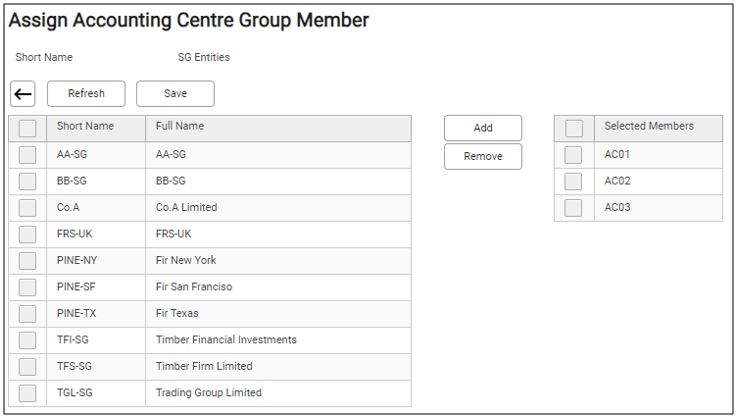737x417 pixels.
Task: Select the TGL-SG row checkbox
Action: click(x=28, y=393)
